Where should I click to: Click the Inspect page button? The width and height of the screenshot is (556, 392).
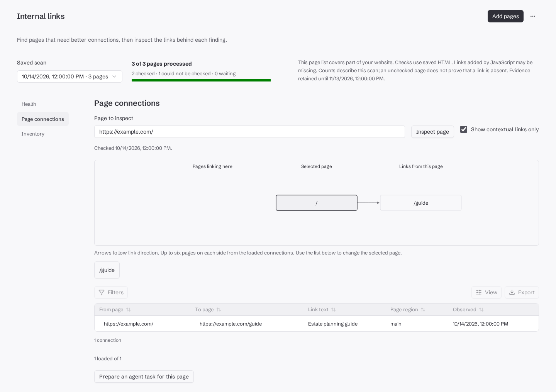pos(432,132)
